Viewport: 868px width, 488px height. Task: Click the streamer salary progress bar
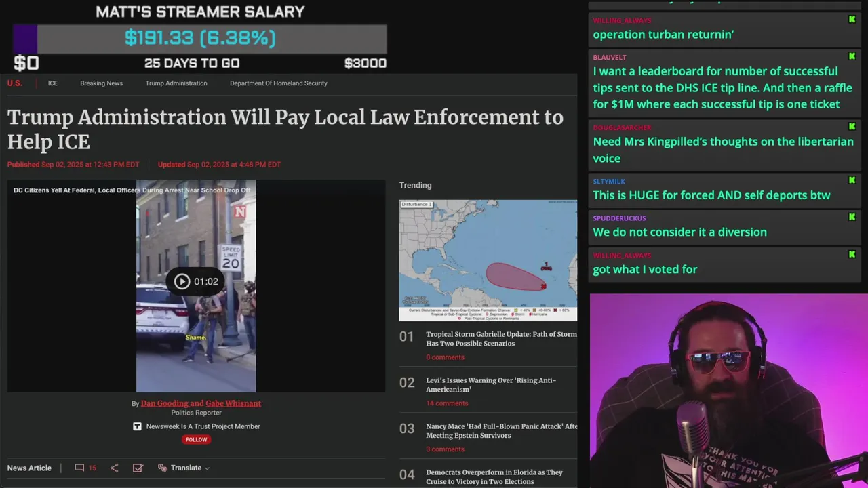[200, 39]
